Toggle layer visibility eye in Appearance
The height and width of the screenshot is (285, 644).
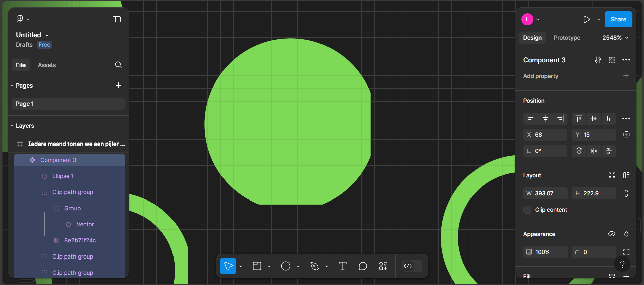click(x=612, y=234)
